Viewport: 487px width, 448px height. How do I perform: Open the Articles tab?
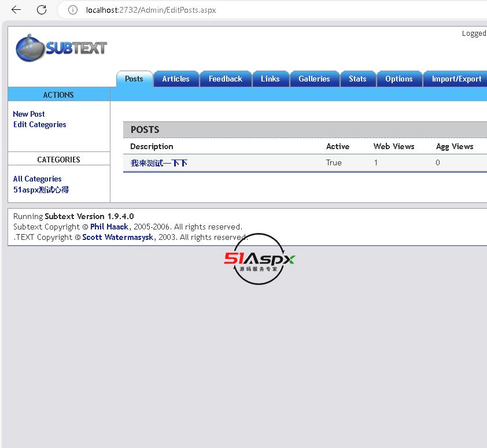pyautogui.click(x=176, y=79)
